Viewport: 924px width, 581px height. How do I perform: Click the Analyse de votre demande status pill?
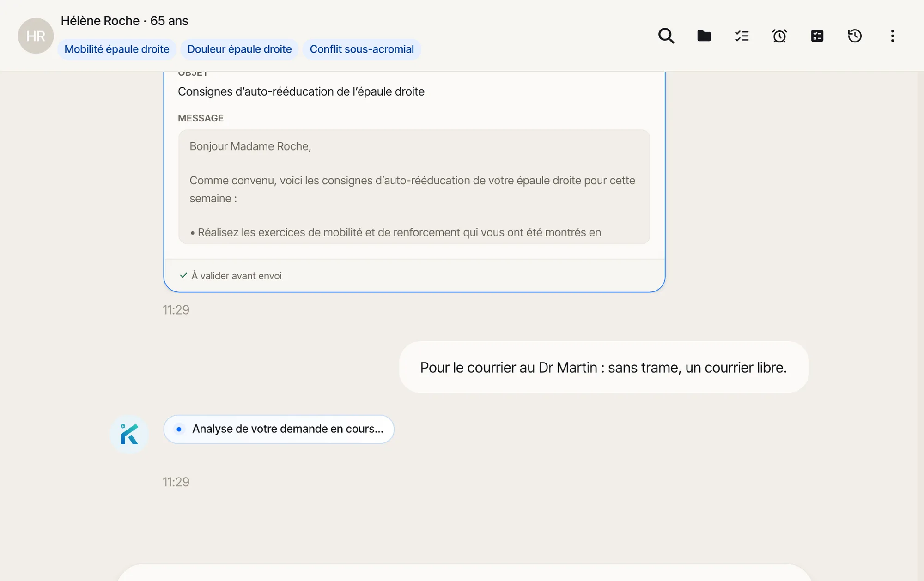(x=279, y=429)
